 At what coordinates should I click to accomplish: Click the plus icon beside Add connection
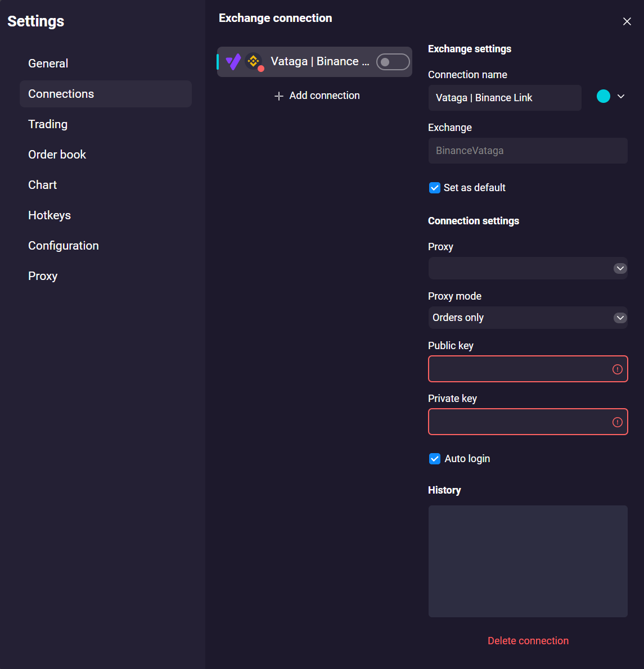[278, 96]
